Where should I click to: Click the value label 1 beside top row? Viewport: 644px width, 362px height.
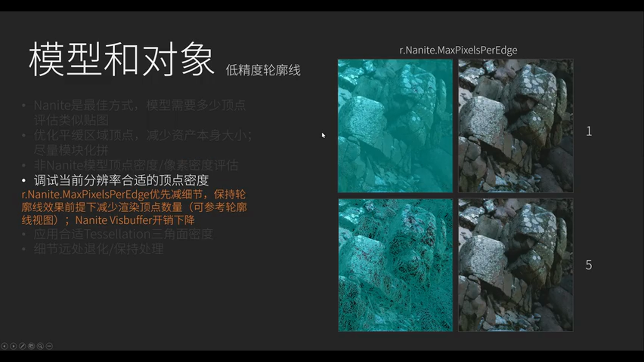click(x=589, y=132)
